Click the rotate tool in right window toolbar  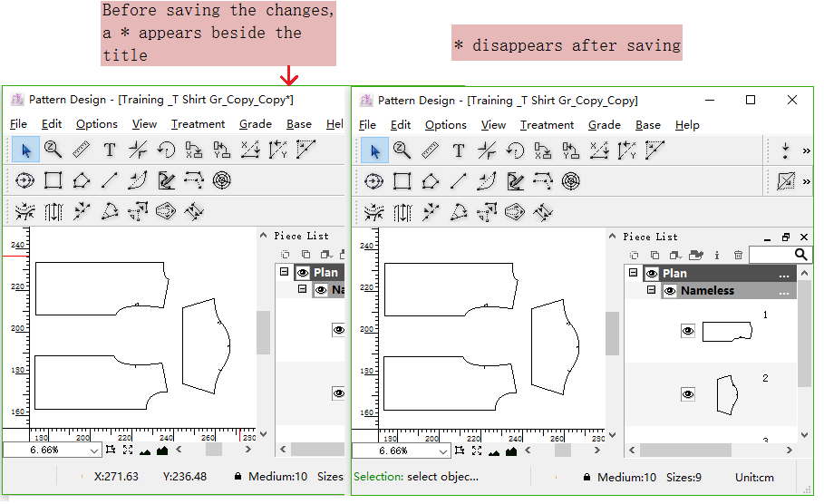(x=515, y=150)
